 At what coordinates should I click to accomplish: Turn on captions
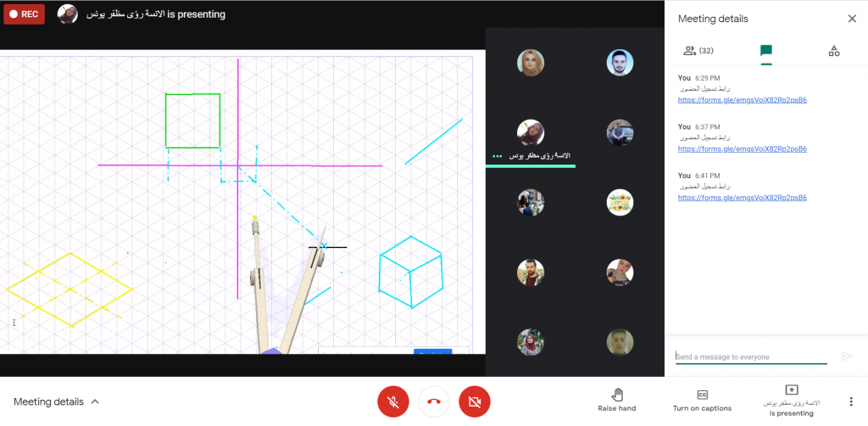[702, 400]
